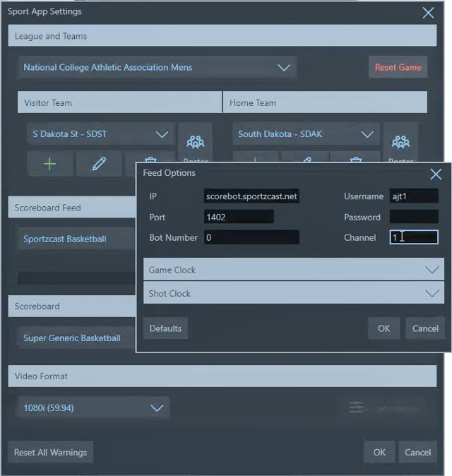Open the South Dakota home team dropdown
Image resolution: width=452 pixels, height=476 pixels.
[x=305, y=134]
